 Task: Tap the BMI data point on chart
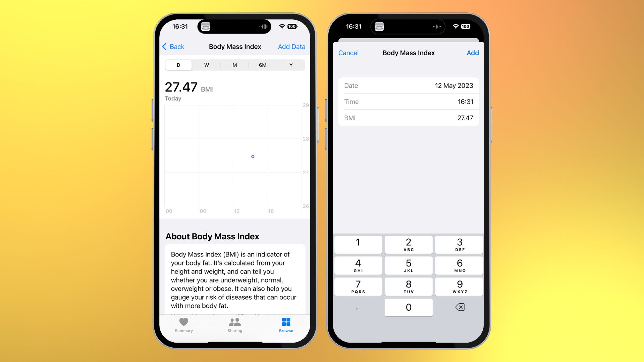click(x=253, y=157)
